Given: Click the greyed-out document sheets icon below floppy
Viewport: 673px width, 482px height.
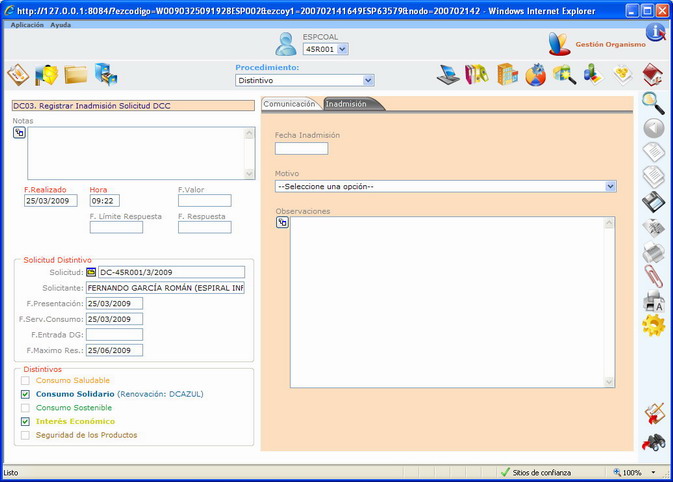Looking at the screenshot, I should pos(654,227).
